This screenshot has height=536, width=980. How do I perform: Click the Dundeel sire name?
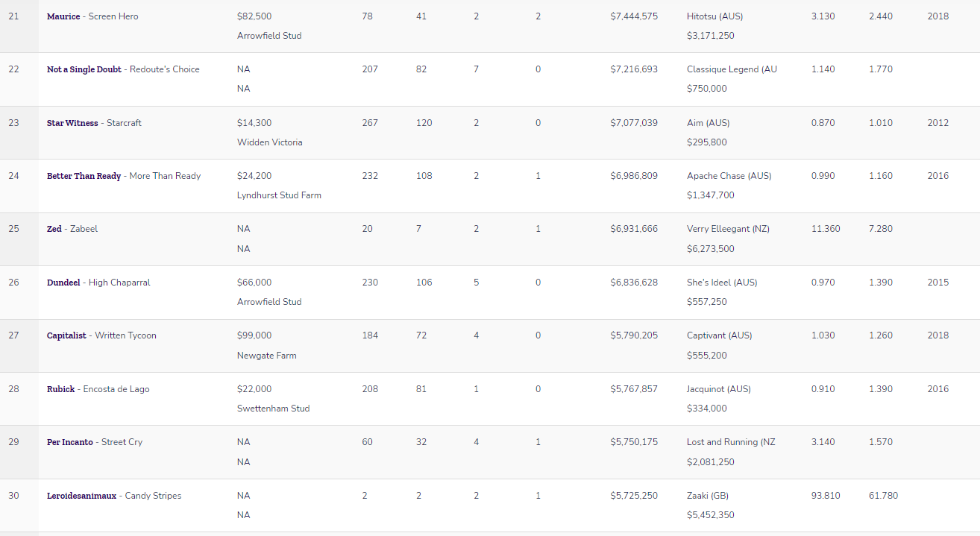pyautogui.click(x=63, y=283)
